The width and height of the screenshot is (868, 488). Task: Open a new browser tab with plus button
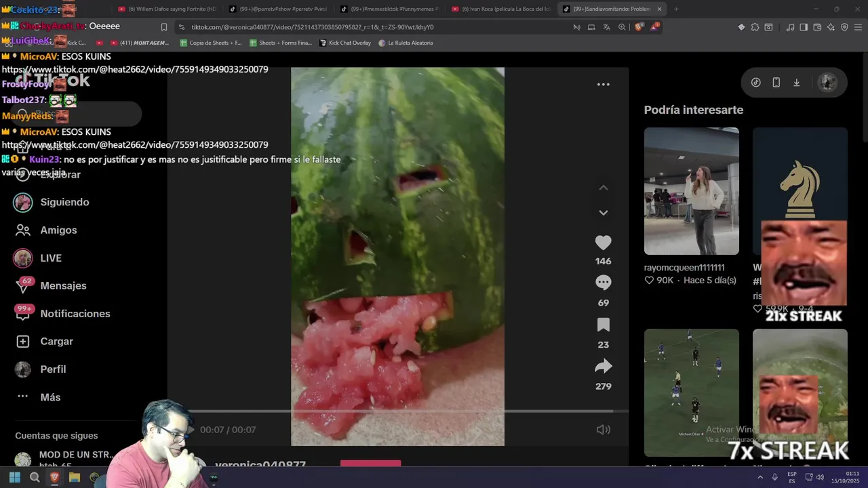[x=676, y=9]
